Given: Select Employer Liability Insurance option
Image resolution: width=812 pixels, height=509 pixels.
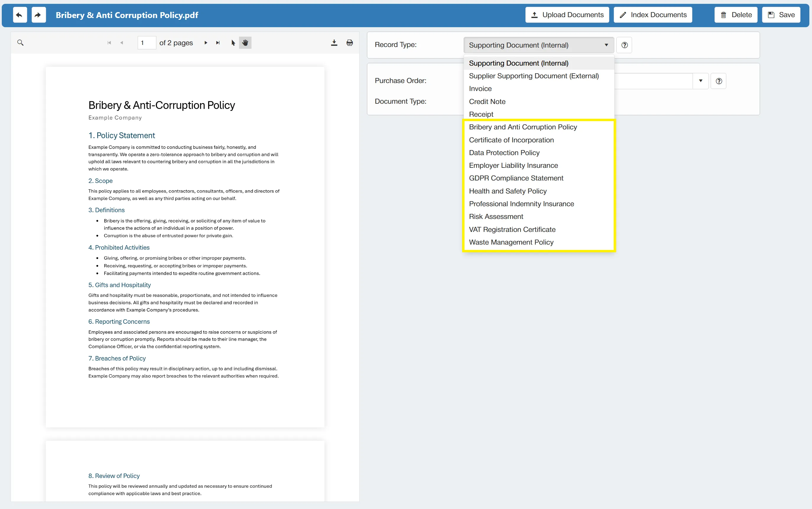Looking at the screenshot, I should point(539,166).
